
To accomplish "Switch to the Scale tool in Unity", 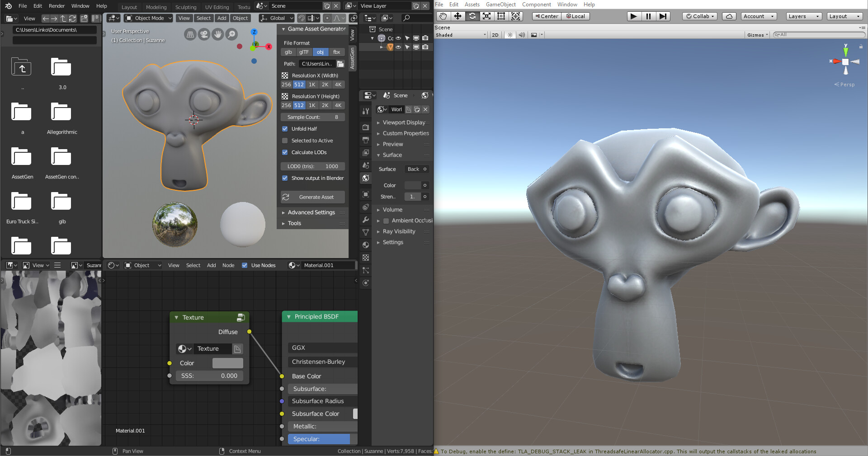I will [x=486, y=16].
